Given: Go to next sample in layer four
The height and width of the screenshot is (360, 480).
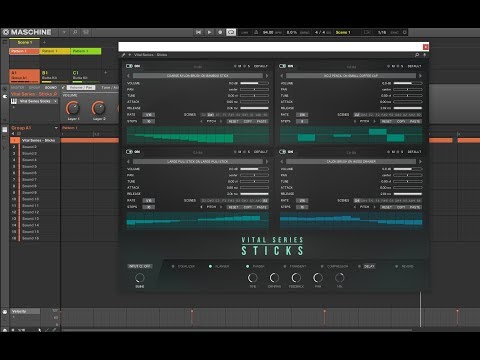Looking at the screenshot, I should click(420, 162).
